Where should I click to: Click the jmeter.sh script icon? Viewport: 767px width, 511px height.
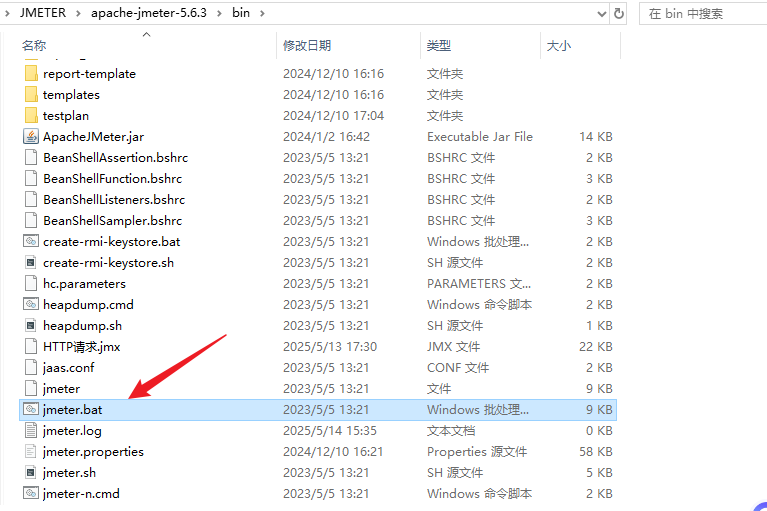click(x=31, y=472)
